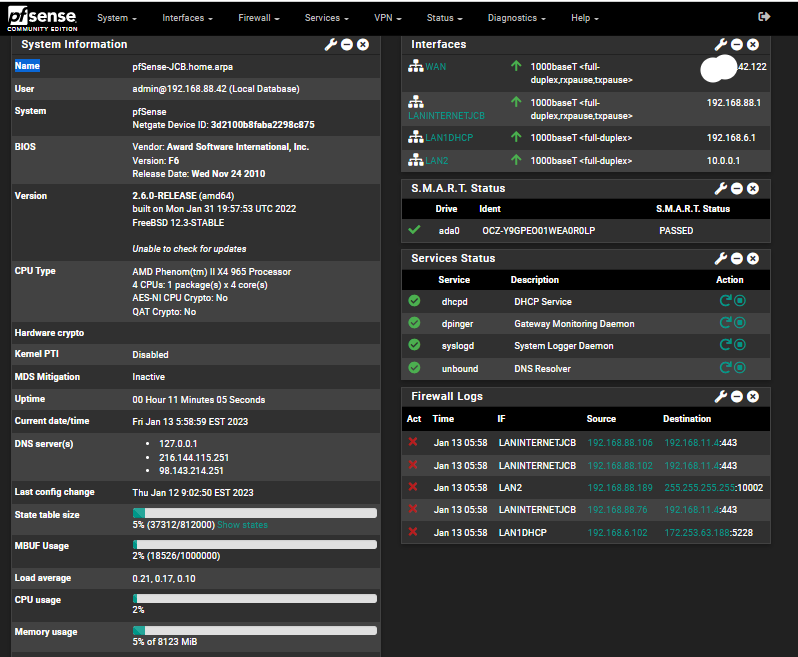Click the Netgate Device ID value

(263, 125)
